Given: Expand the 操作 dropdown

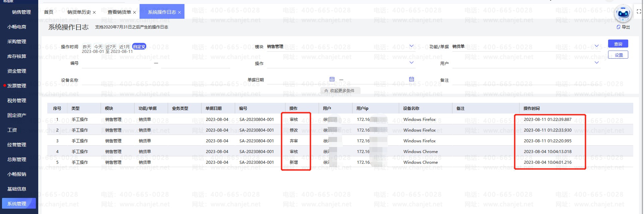Looking at the screenshot, I should [412, 63].
